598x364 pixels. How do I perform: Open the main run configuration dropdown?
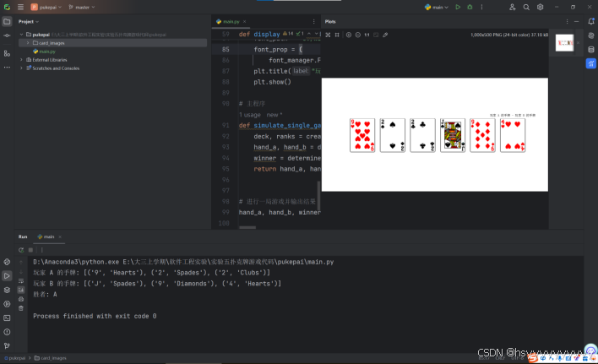tap(437, 7)
